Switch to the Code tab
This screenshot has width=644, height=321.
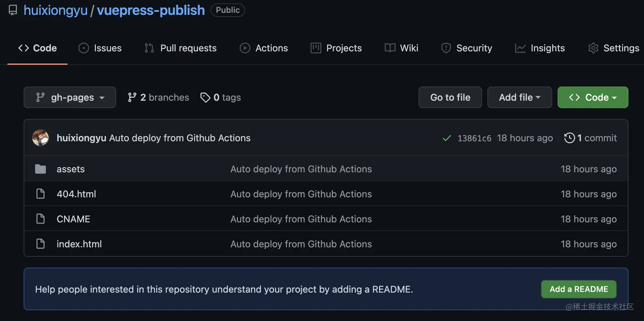coord(37,48)
